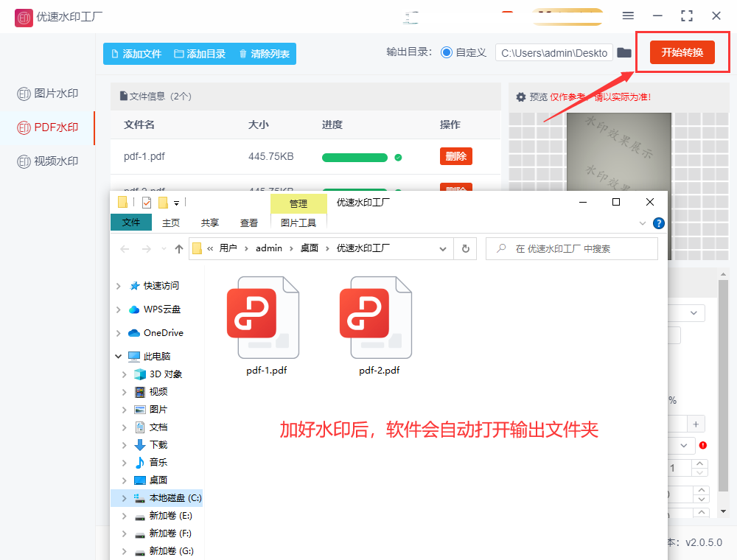Image resolution: width=737 pixels, height=560 pixels.
Task: Refresh the Explorer folder view
Action: click(x=465, y=249)
